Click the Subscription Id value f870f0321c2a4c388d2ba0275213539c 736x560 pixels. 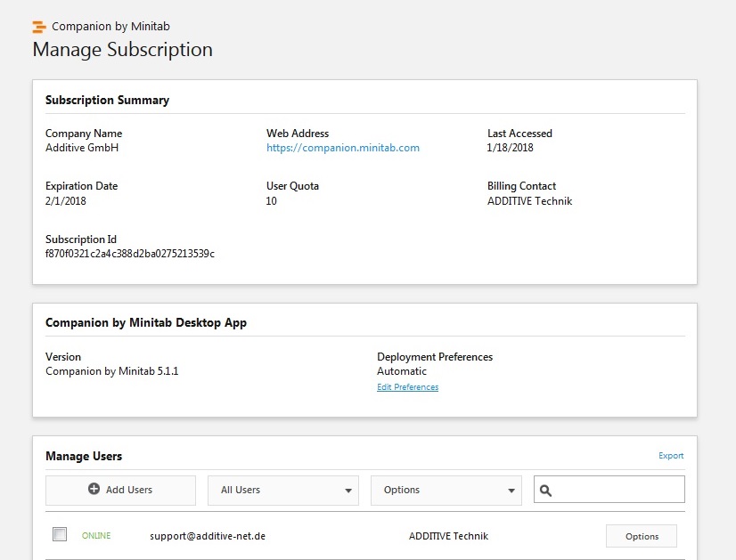tap(130, 254)
